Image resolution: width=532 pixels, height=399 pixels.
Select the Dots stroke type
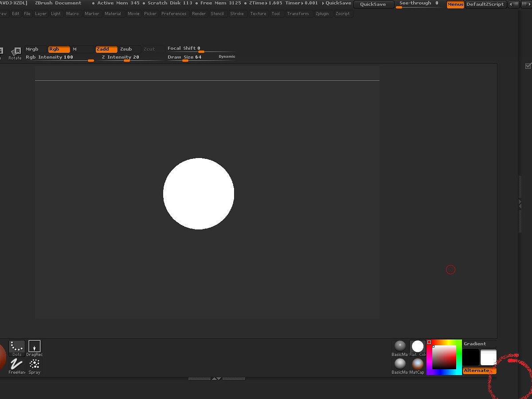pos(17,348)
